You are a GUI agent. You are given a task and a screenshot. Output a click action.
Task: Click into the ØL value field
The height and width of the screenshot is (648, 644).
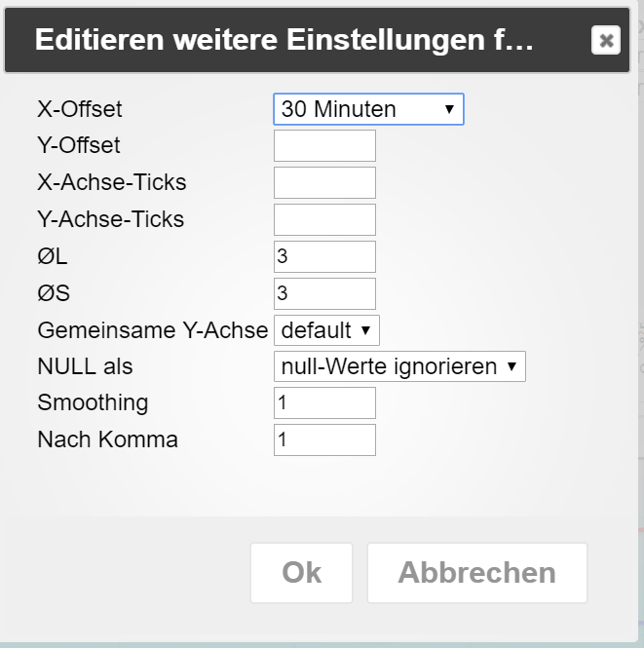324,256
